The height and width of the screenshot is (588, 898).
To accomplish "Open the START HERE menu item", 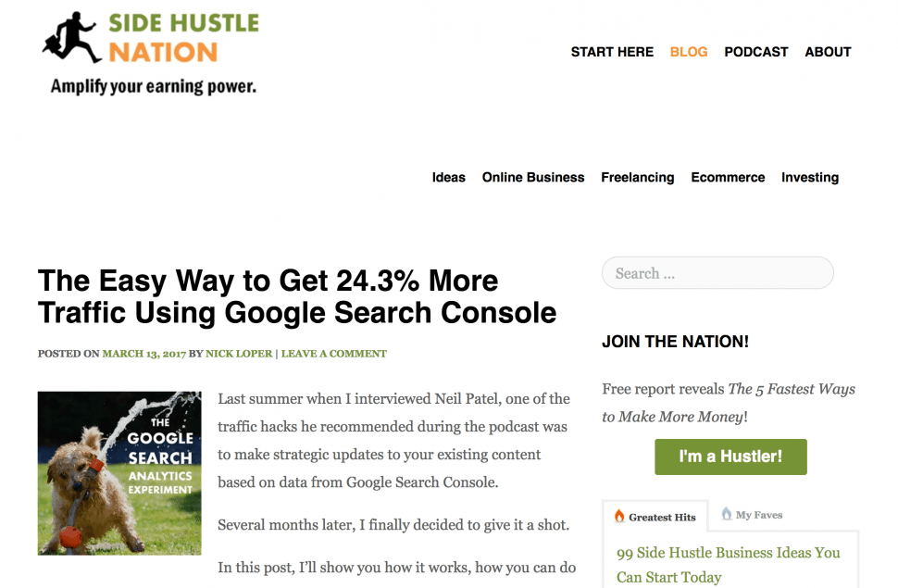I will click(612, 52).
